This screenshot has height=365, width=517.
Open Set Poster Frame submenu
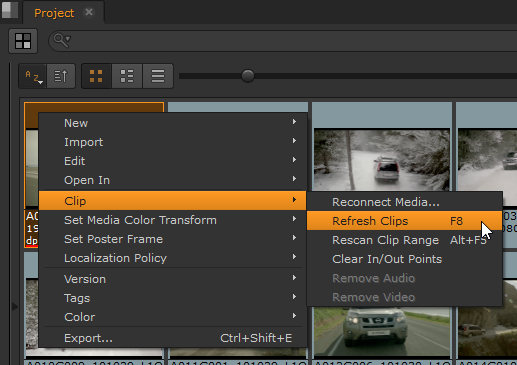[x=173, y=239]
